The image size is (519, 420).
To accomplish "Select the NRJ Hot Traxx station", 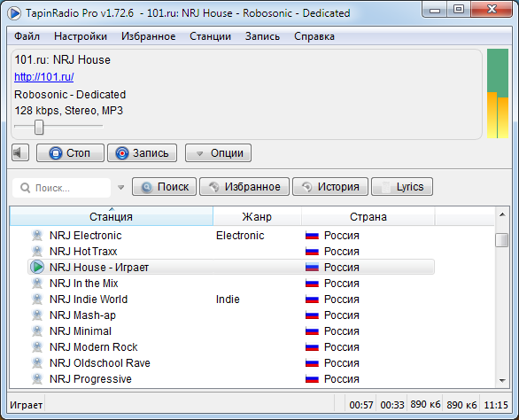I will (x=231, y=252).
